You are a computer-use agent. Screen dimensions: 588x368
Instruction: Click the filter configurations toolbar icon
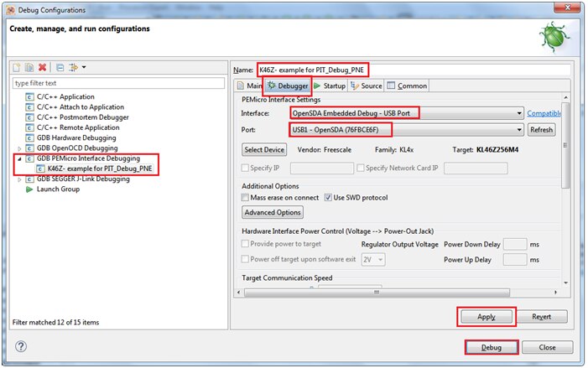(73, 67)
